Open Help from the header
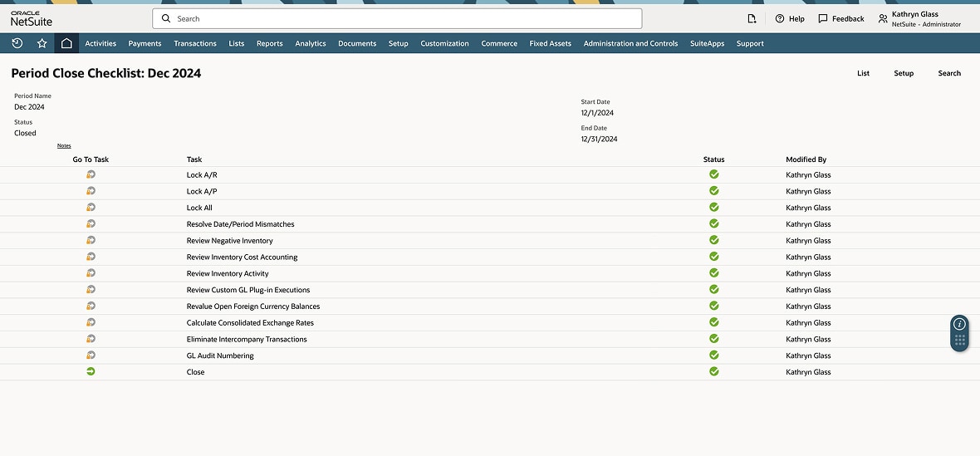This screenshot has width=980, height=456. coord(789,18)
